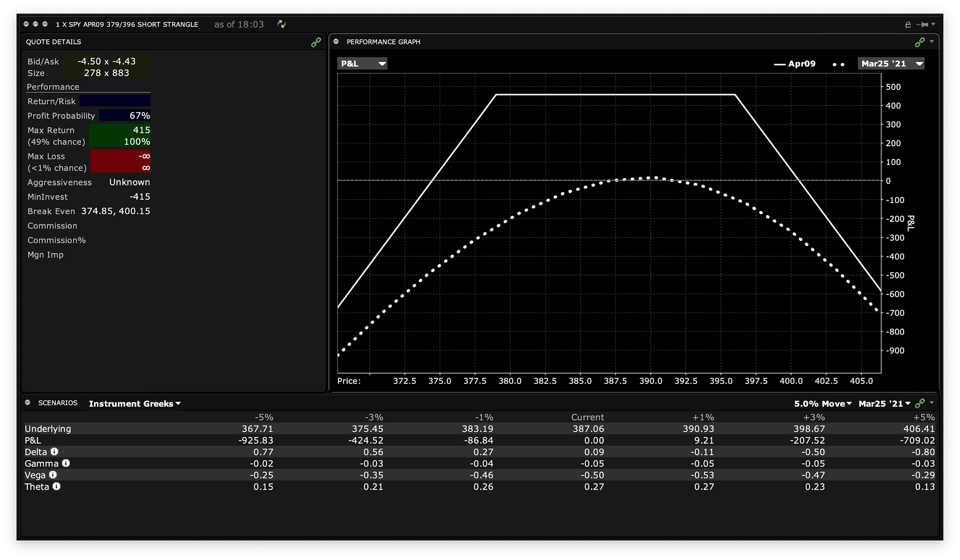Open the Scenarios panel options arrow

932,403
